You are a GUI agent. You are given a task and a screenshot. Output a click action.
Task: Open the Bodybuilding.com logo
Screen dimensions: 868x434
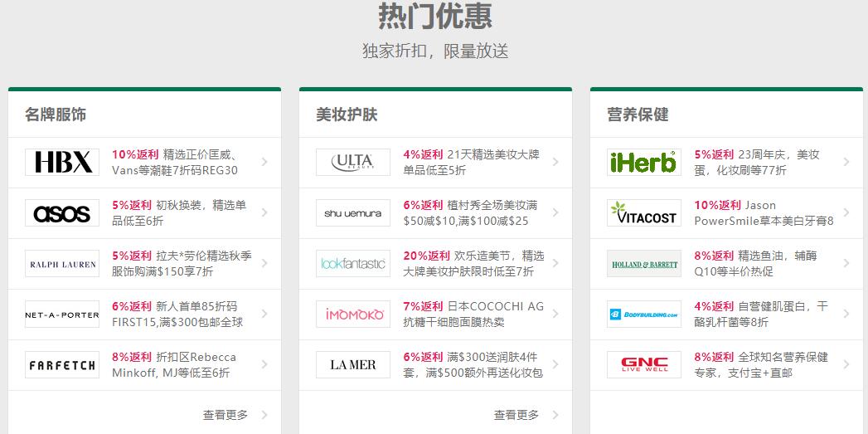[644, 315]
